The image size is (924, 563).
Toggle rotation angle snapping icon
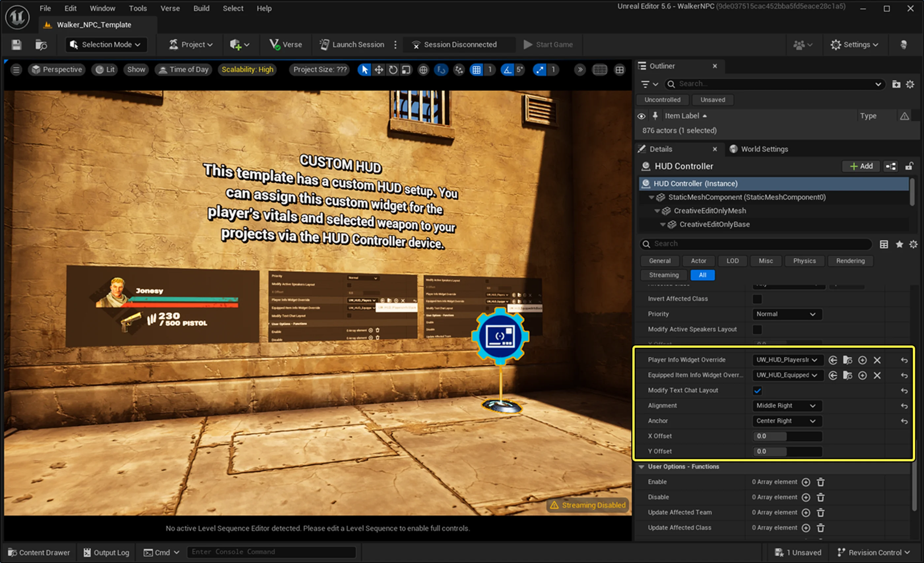(508, 70)
